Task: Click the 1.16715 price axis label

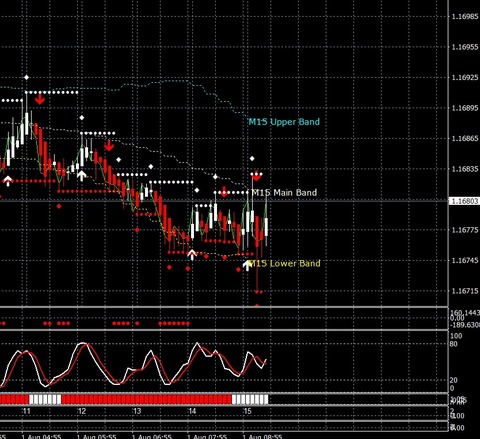Action: tap(465, 291)
